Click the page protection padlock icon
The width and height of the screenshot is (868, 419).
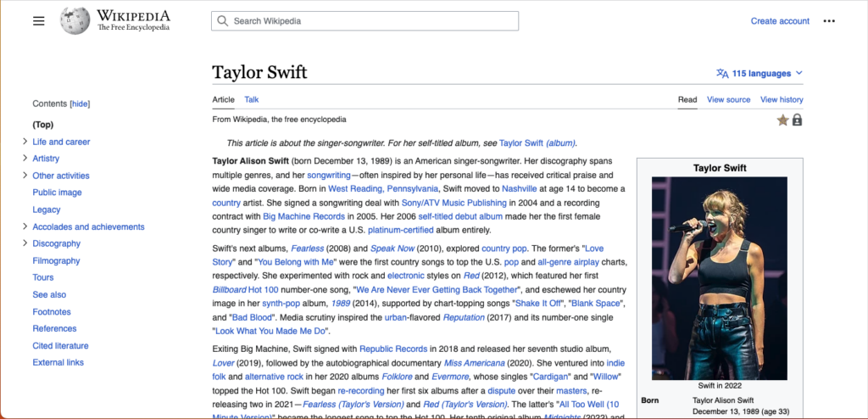pyautogui.click(x=797, y=120)
